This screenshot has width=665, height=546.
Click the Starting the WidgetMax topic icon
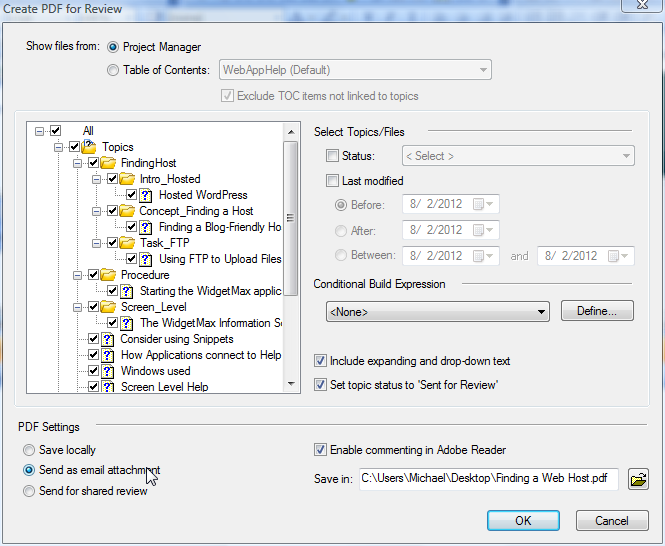(x=127, y=291)
